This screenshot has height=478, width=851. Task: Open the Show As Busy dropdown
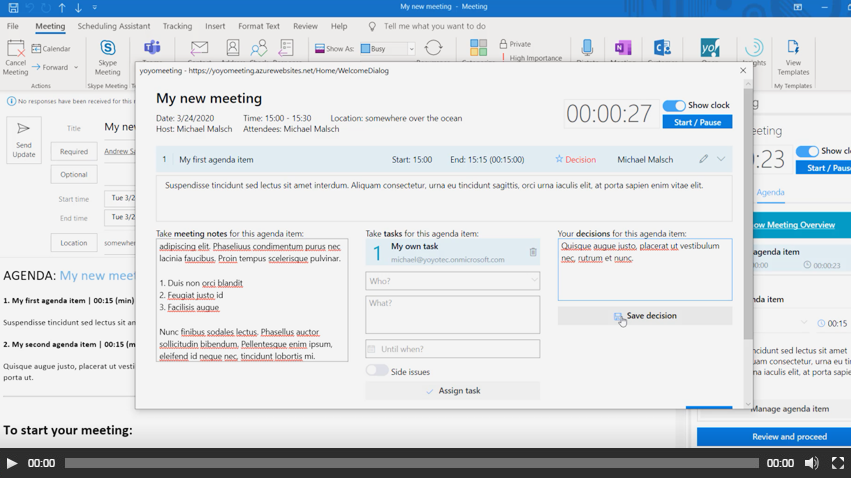(x=411, y=49)
